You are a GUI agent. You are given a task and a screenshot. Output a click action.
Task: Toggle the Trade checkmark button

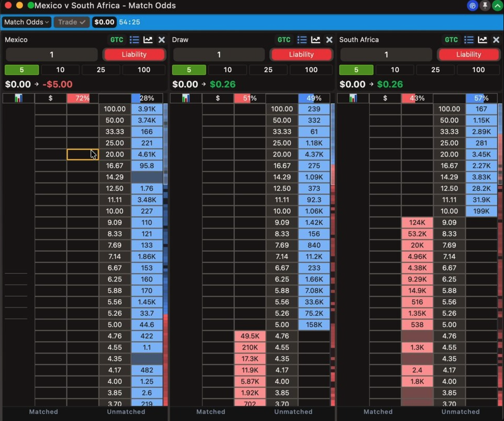(x=71, y=22)
